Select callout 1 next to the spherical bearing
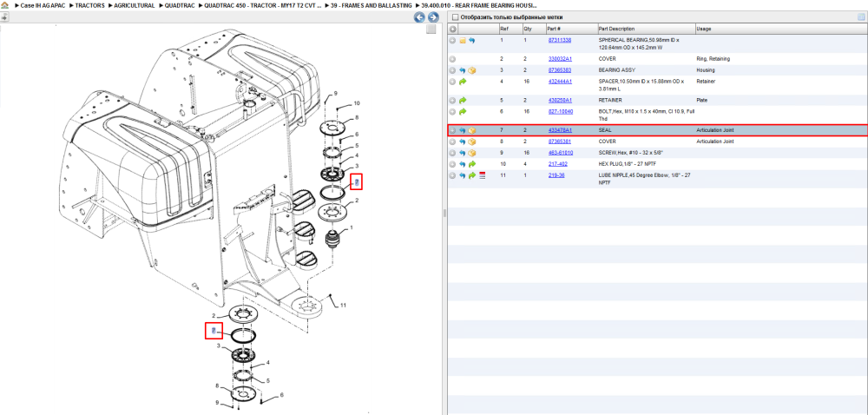This screenshot has height=415, width=868. [351, 227]
